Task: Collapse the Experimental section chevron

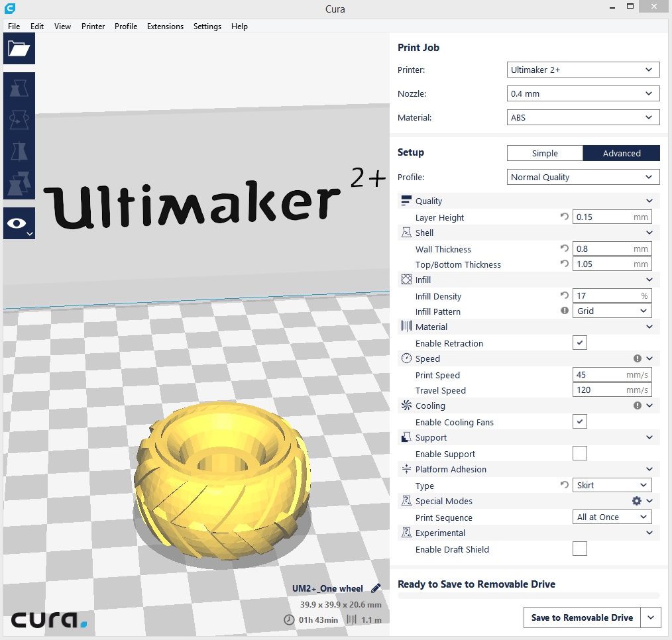Action: click(x=649, y=533)
